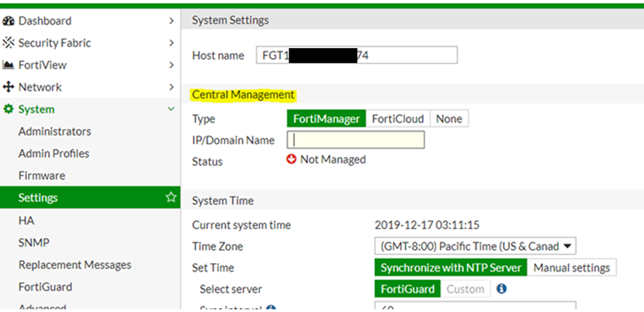
Task: Select FortiCloud as management type
Action: [397, 120]
